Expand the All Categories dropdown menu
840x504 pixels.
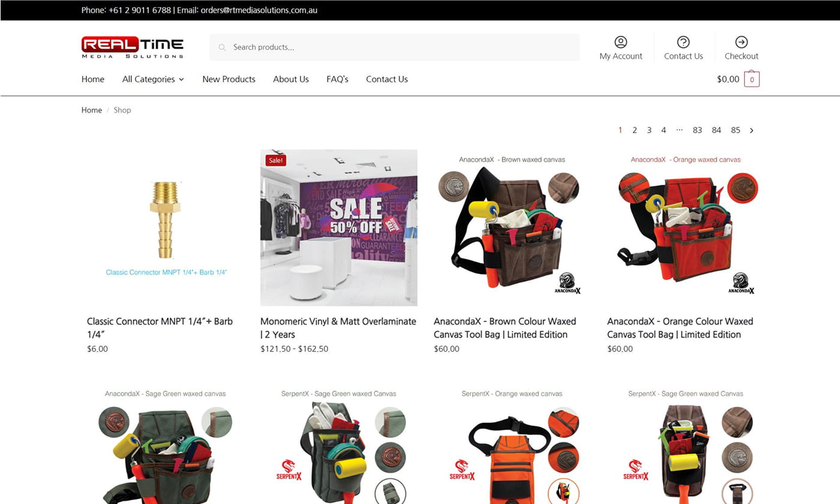[153, 79]
